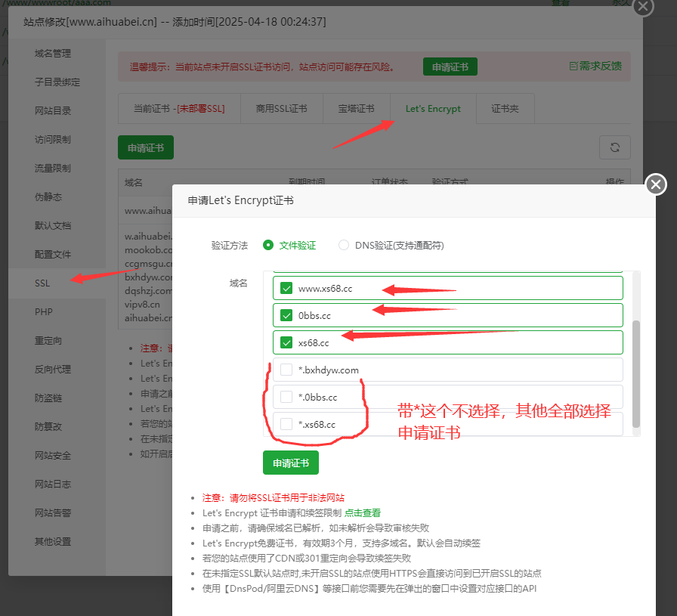Close the Let's Encrypt application dialog
This screenshot has height=616, width=677.
tap(655, 184)
